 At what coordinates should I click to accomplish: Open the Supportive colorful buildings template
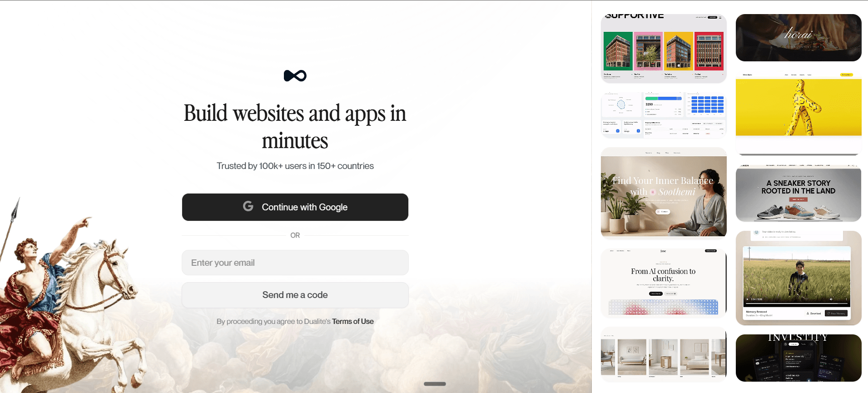(x=664, y=48)
